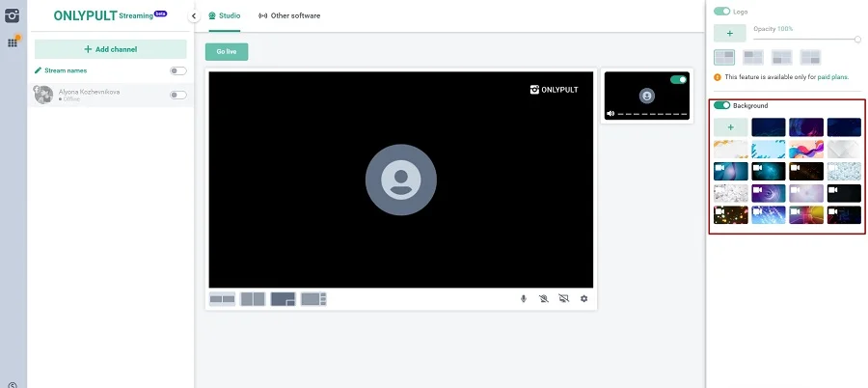Choose the two-column split layout icon
The width and height of the screenshot is (868, 388).
pos(253,299)
